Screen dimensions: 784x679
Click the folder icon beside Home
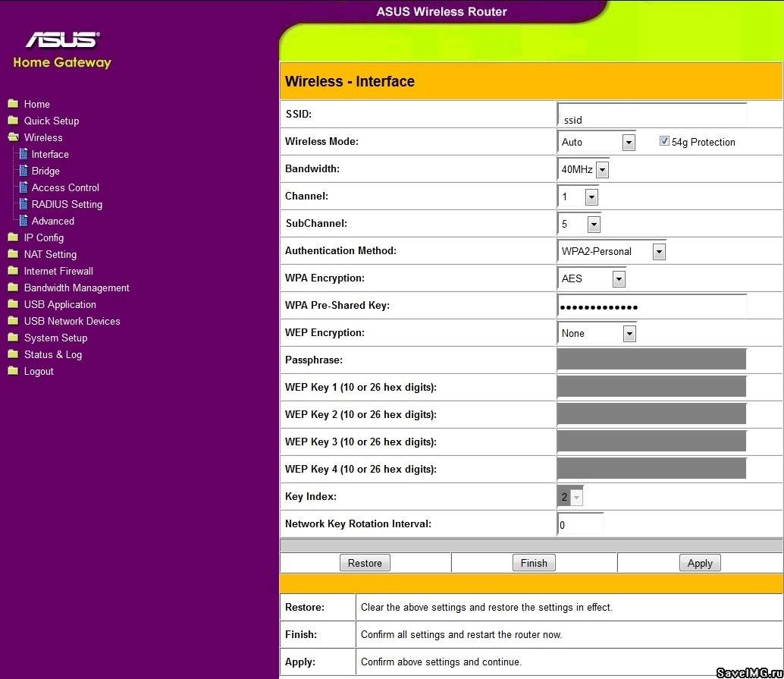[x=13, y=104]
